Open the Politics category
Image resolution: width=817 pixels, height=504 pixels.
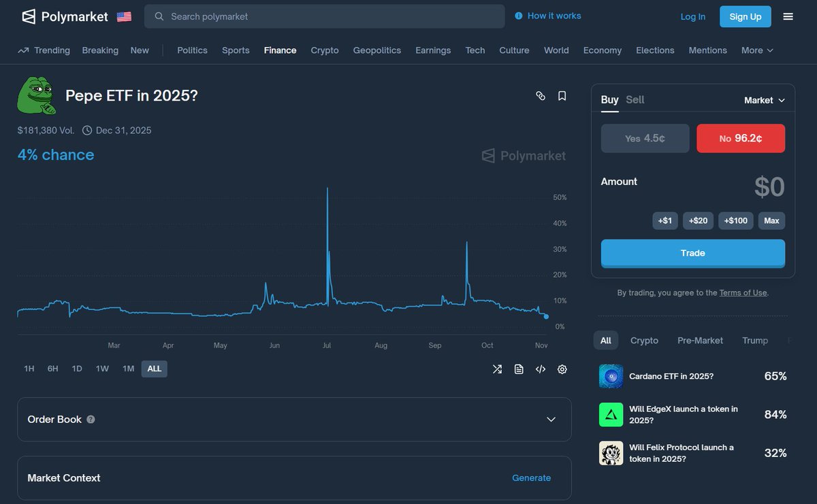click(x=192, y=50)
